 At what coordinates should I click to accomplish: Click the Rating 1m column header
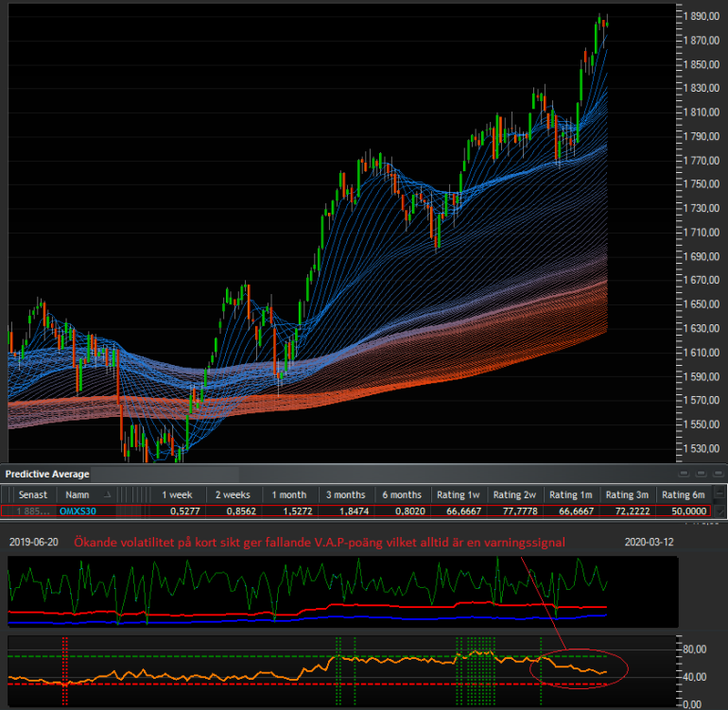point(571,495)
